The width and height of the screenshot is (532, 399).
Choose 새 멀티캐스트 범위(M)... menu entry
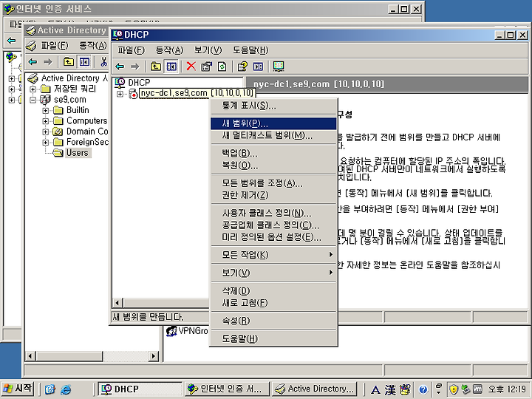click(273, 135)
